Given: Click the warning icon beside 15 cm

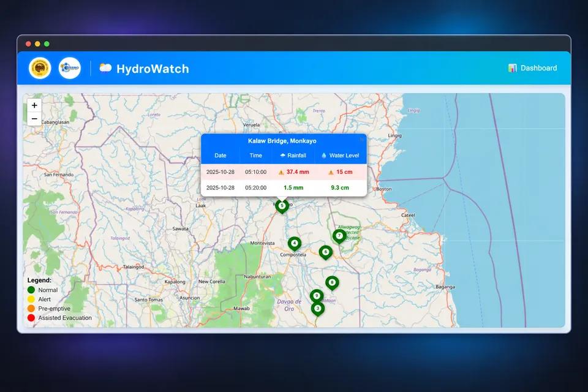Looking at the screenshot, I should [331, 172].
